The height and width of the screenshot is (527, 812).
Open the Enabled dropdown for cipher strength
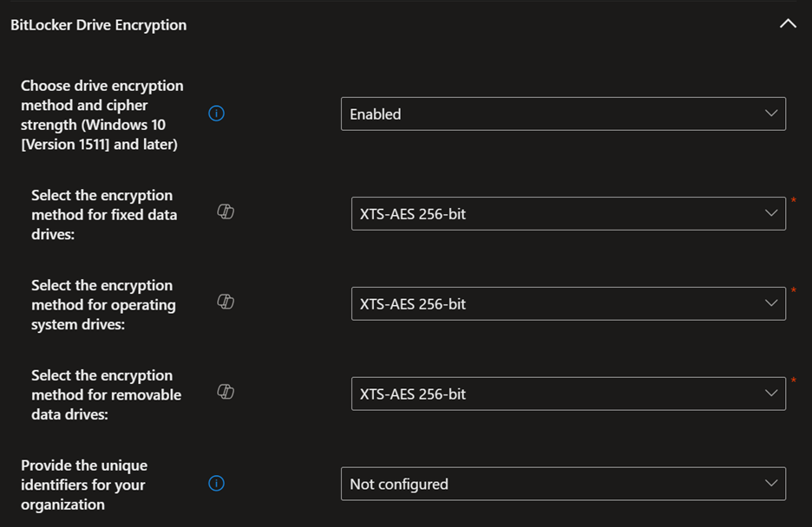[x=563, y=114]
